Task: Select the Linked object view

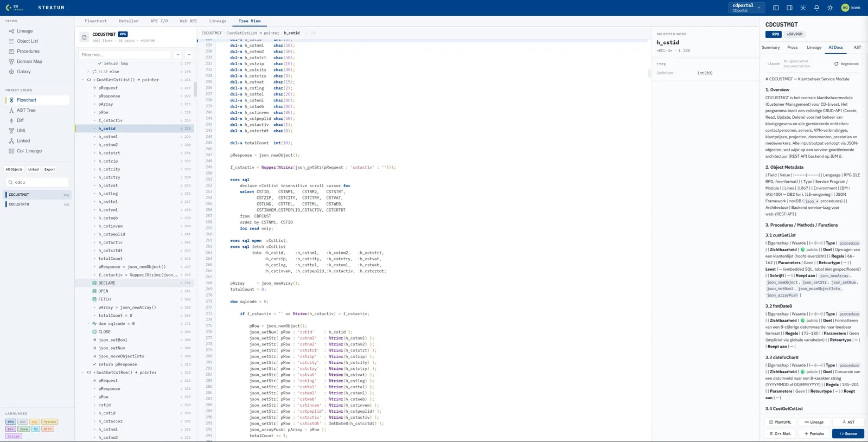Action: click(x=37, y=141)
